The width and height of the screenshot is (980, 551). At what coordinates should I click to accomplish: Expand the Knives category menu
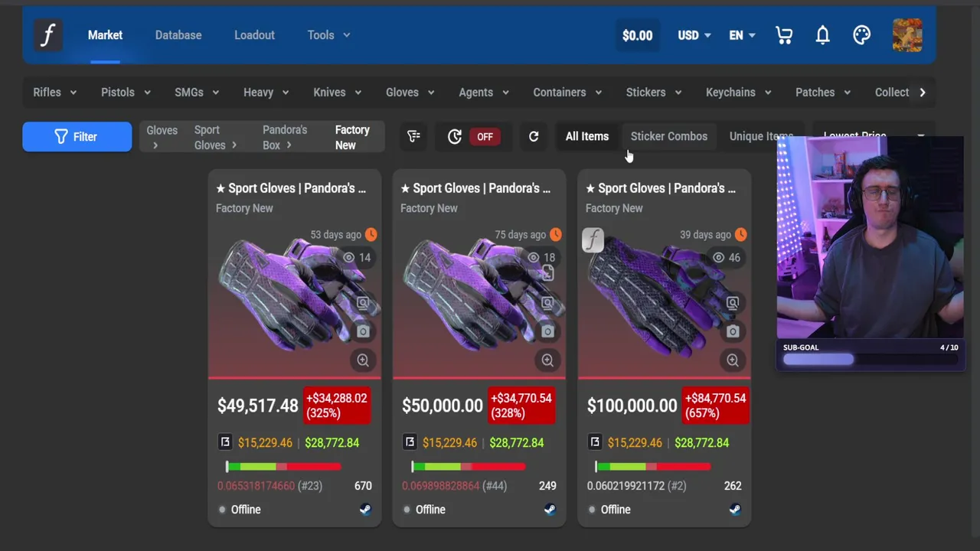point(337,92)
